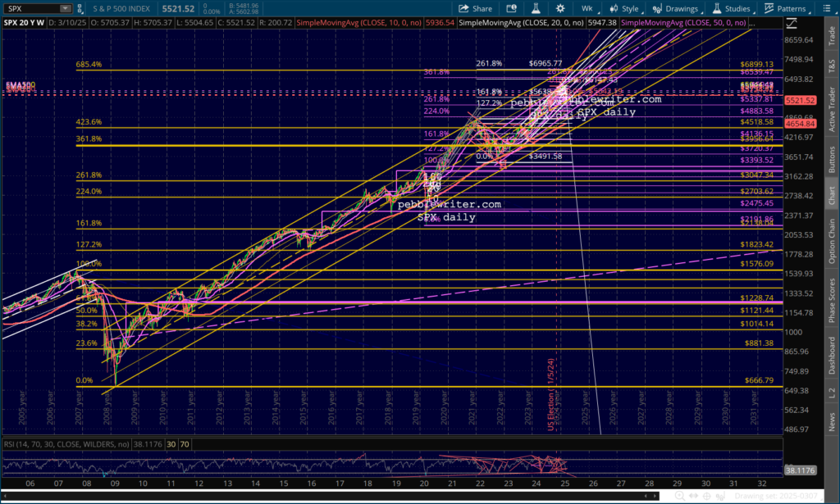The width and height of the screenshot is (840, 504).
Task: Switch to the Option Chain sidebar tab
Action: [x=832, y=241]
